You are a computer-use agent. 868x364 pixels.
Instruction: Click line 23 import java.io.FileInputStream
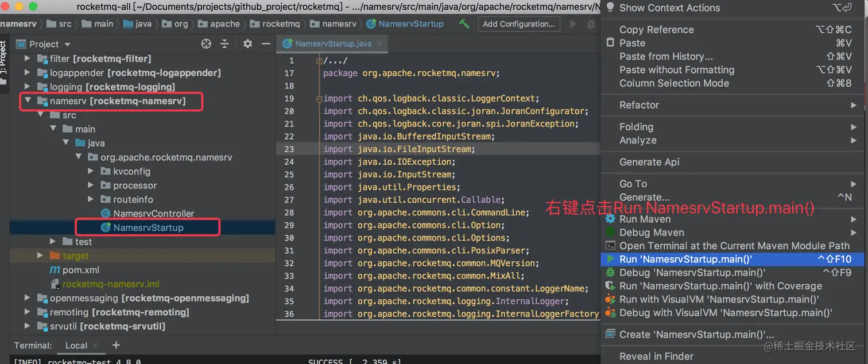(x=399, y=149)
